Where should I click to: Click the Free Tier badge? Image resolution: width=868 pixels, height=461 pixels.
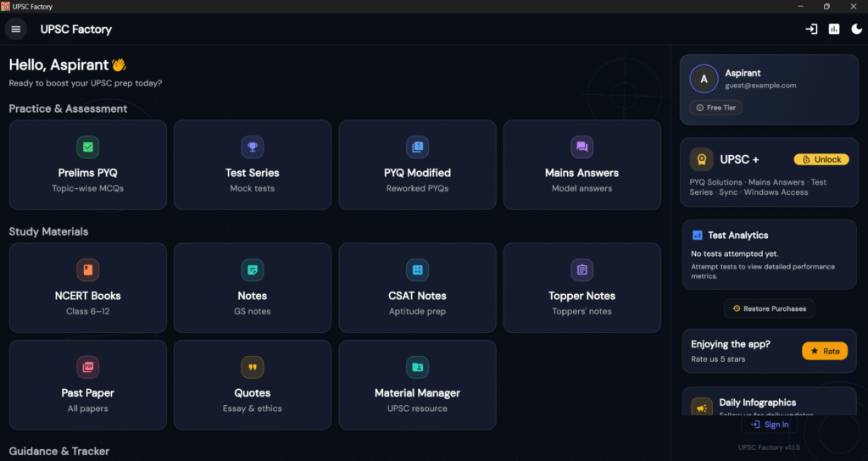tap(715, 108)
